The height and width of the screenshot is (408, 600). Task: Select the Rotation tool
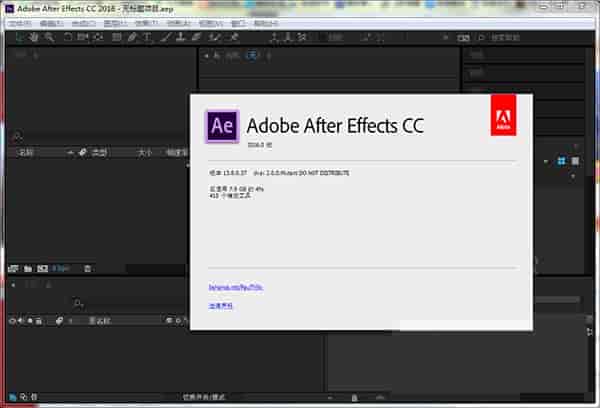[67, 37]
